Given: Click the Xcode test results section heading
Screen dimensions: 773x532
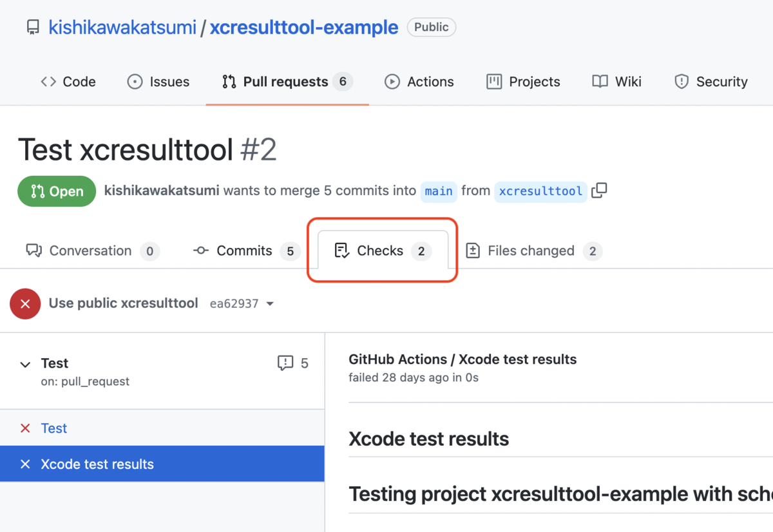Looking at the screenshot, I should pyautogui.click(x=428, y=439).
